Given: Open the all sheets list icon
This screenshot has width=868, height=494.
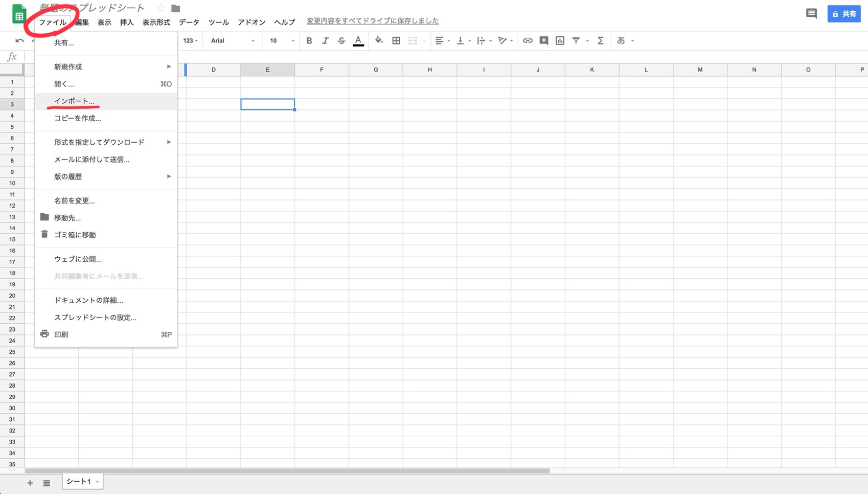Looking at the screenshot, I should point(47,483).
